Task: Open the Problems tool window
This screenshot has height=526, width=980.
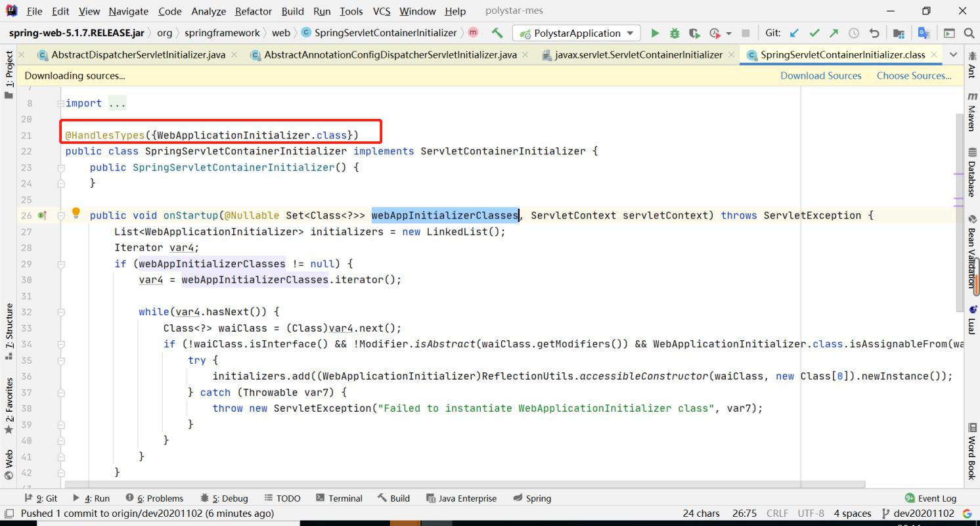Action: [x=154, y=498]
